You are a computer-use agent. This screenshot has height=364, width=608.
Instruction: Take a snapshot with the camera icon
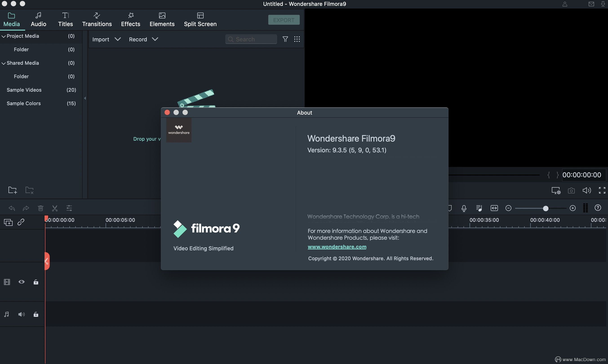571,191
